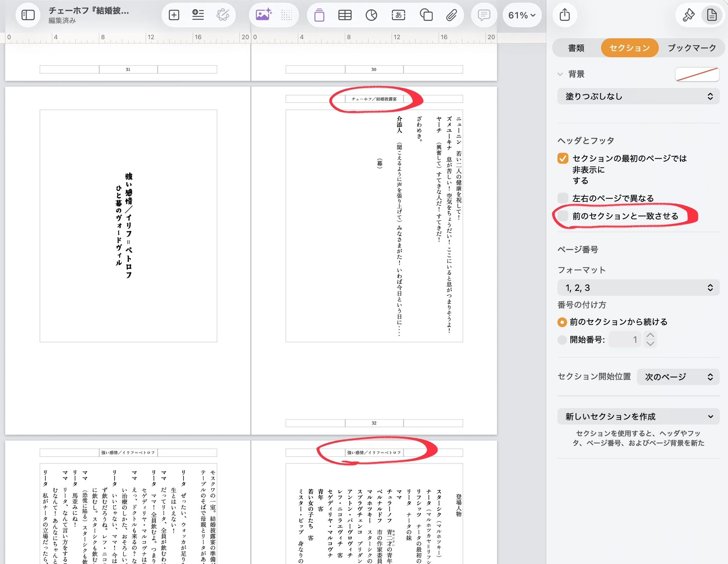Insert a shape via the Shape icon
Viewport: 728px width, 564px height.
426,15
